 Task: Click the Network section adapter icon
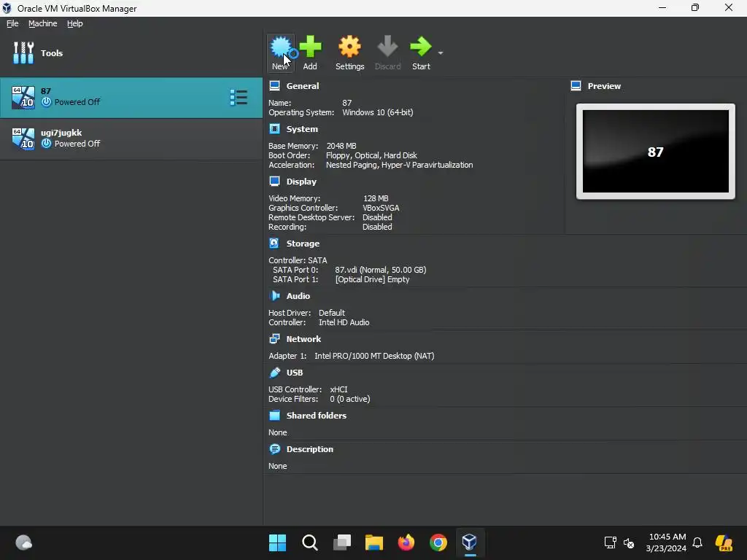[x=274, y=338]
